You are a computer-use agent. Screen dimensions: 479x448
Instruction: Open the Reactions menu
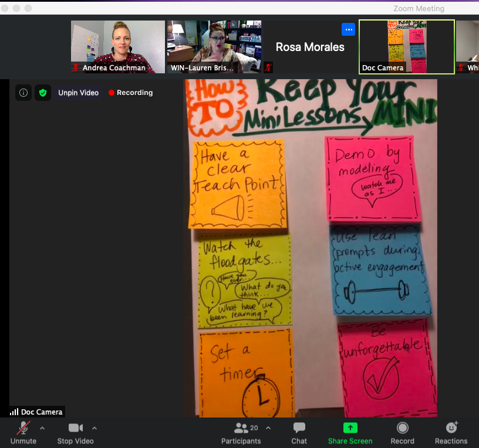pos(451,433)
